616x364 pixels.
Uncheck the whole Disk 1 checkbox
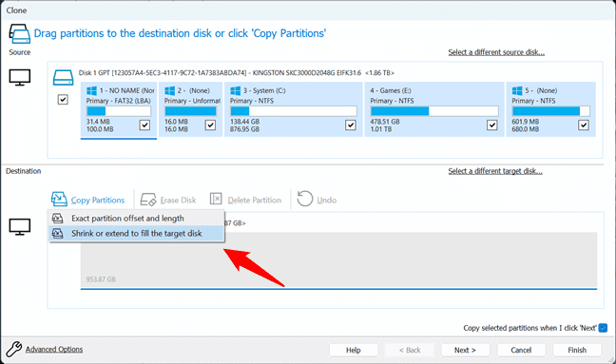63,100
